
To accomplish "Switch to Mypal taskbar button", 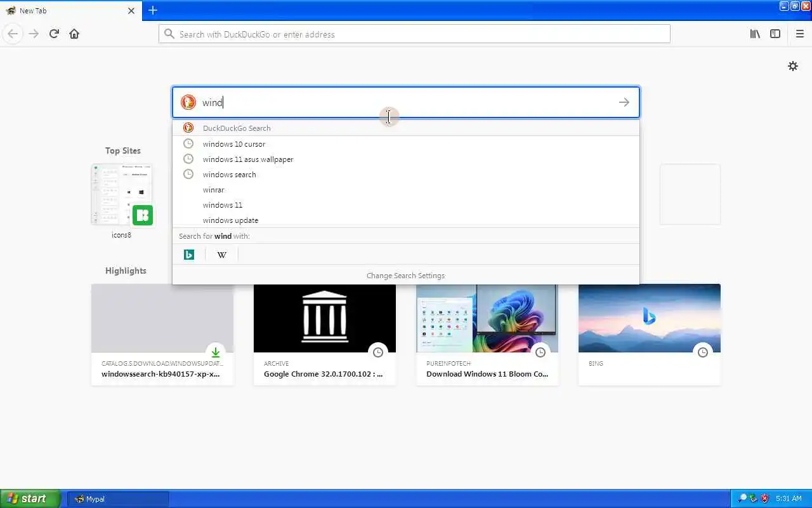I will [119, 499].
